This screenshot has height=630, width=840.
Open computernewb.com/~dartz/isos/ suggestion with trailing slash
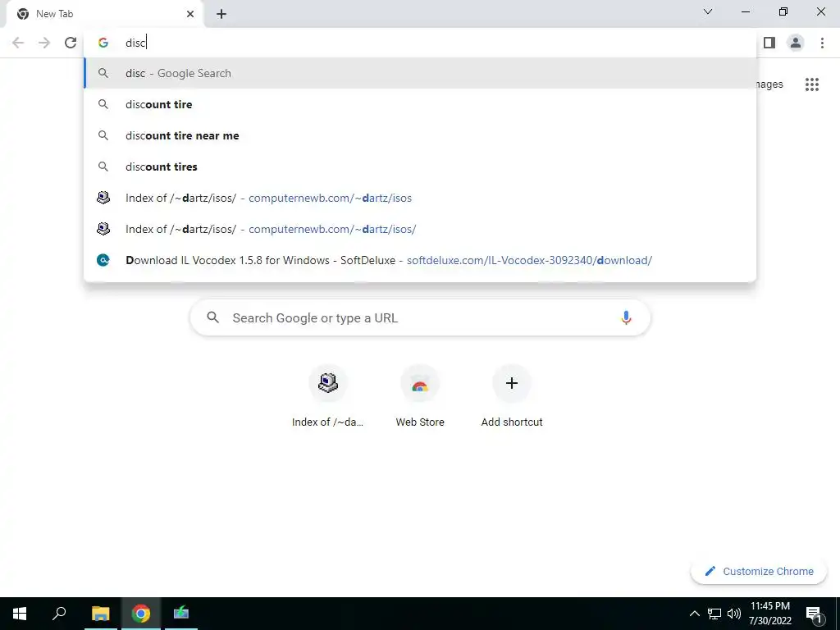coord(420,229)
